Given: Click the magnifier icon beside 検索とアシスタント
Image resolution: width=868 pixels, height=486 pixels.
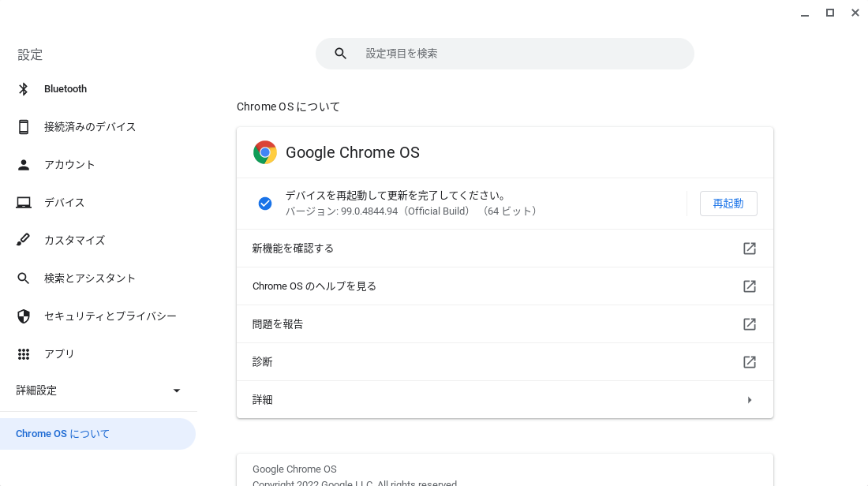Looking at the screenshot, I should (23, 279).
